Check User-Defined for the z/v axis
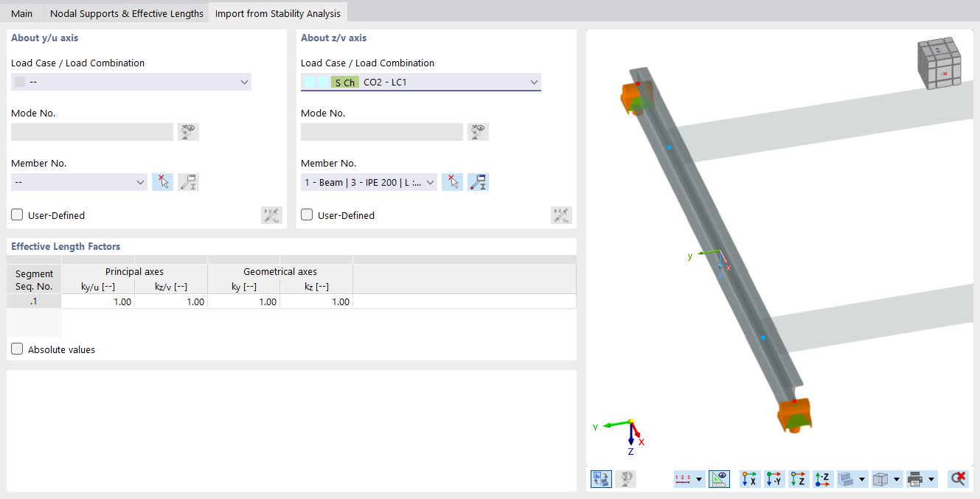The width and height of the screenshot is (980, 499). pos(306,214)
